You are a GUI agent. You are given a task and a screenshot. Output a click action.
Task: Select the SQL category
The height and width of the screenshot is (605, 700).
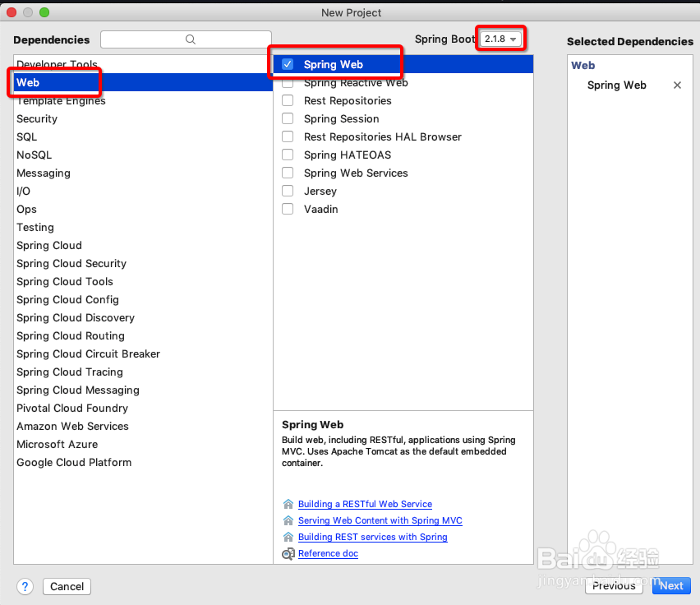143,136
